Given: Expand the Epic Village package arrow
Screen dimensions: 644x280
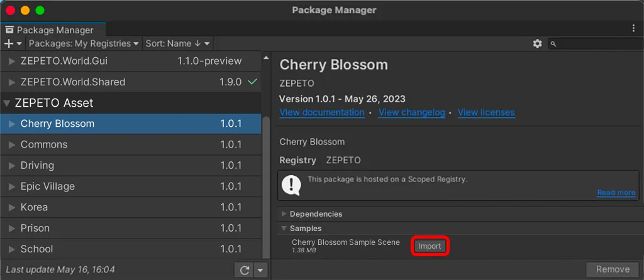Looking at the screenshot, I should point(12,186).
